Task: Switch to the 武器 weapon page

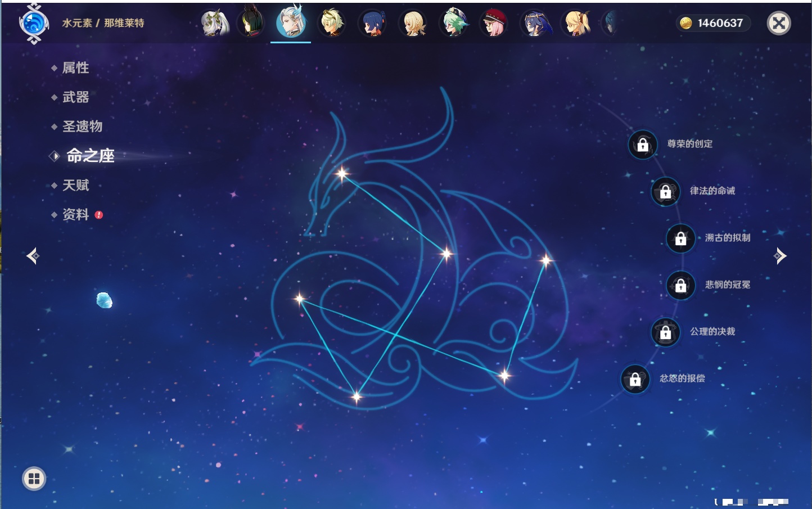Action: pos(75,97)
